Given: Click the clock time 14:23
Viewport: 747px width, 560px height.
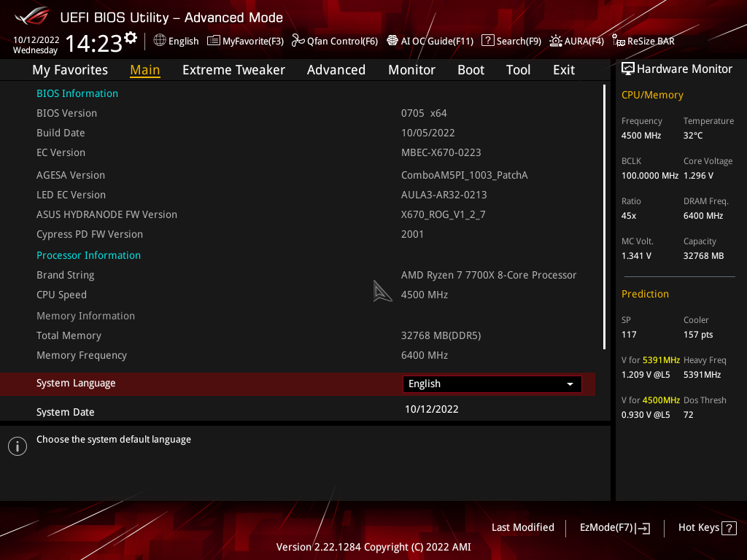Looking at the screenshot, I should pyautogui.click(x=93, y=43).
